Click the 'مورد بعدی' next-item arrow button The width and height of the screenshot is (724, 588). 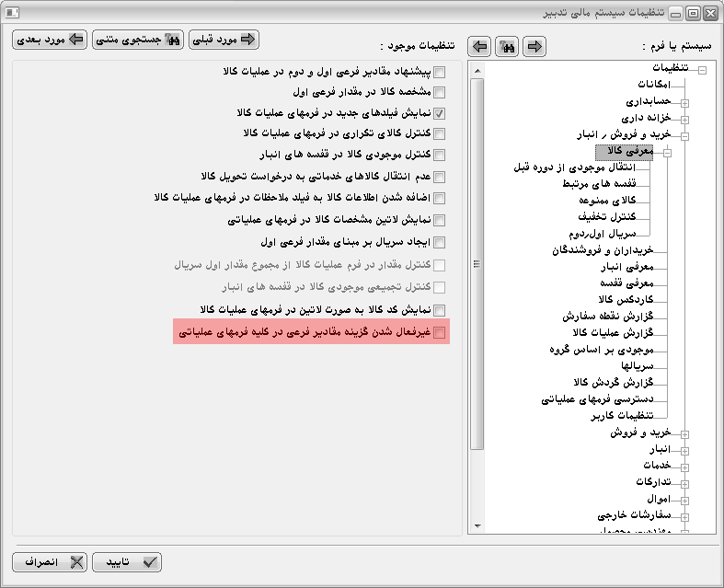(x=50, y=40)
